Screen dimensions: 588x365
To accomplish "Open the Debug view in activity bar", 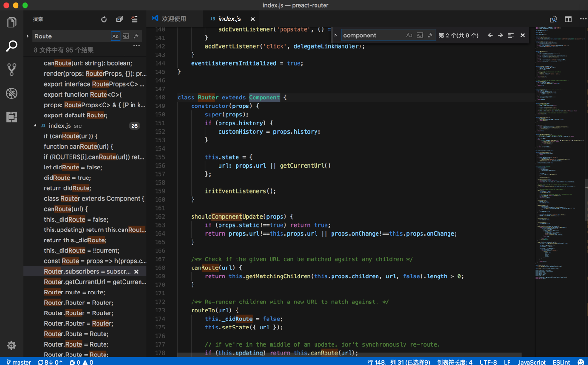I will tap(11, 93).
